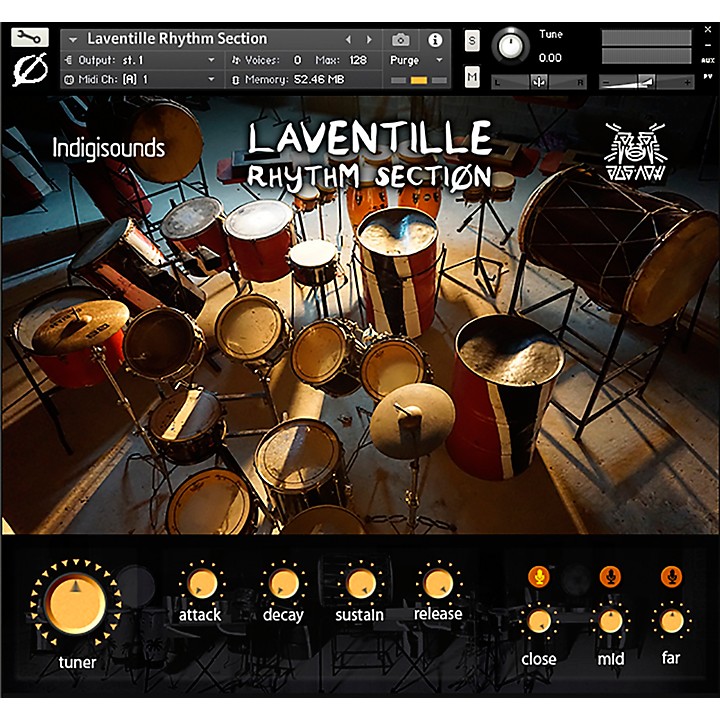Click the pan center icon under Tune
This screenshot has height=720, width=720.
539,81
